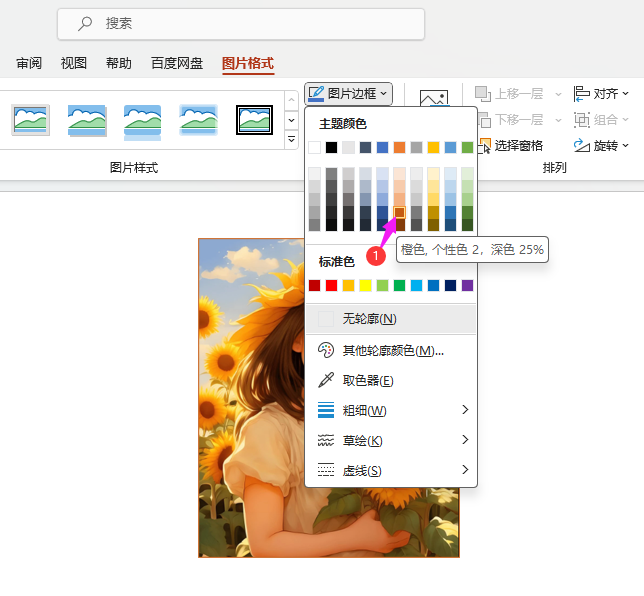This screenshot has width=644, height=596.
Task: Pick the dark blue-gray theme color swatch
Action: tap(366, 147)
